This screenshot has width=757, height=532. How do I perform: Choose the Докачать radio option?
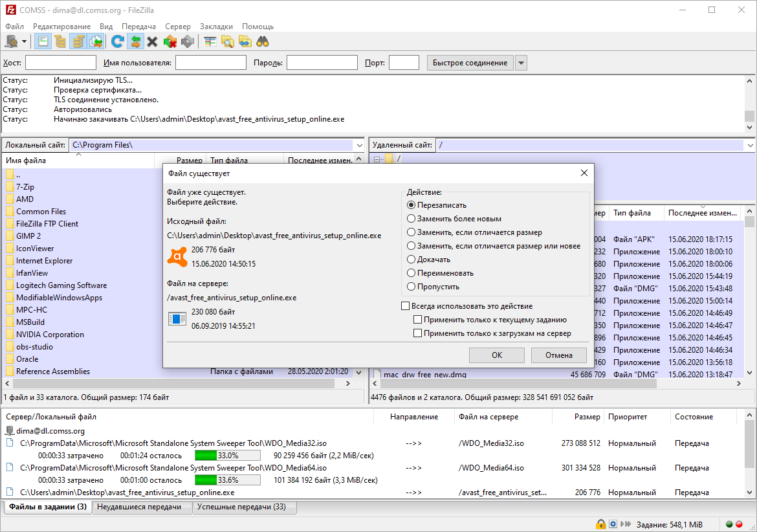point(429,260)
